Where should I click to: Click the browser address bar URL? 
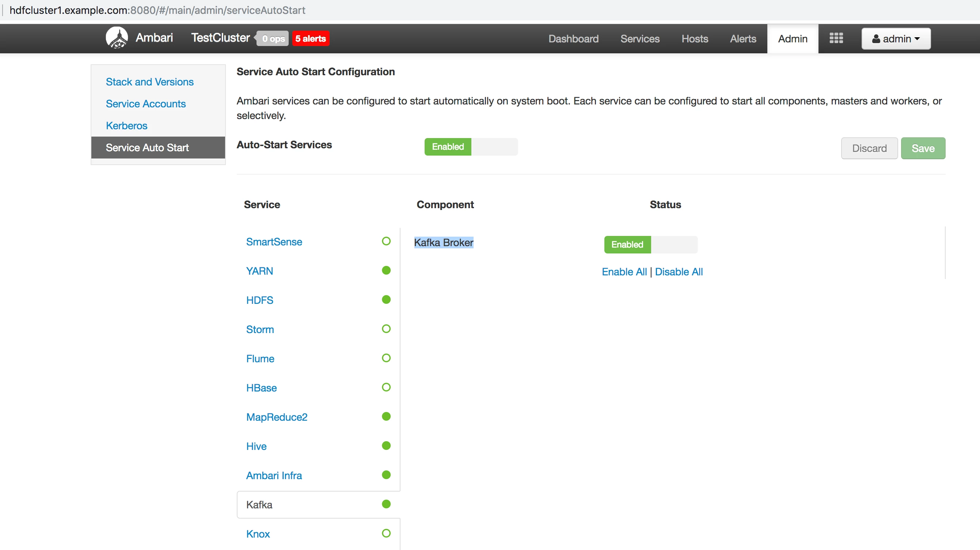pyautogui.click(x=157, y=10)
